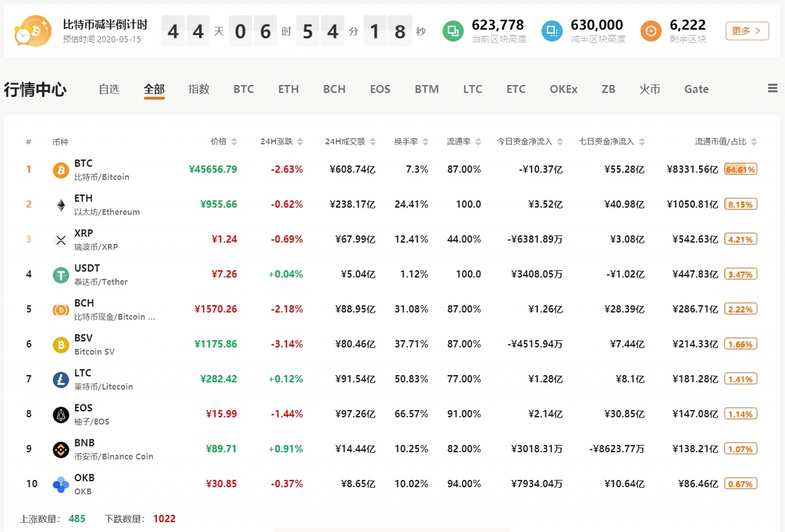Screen dimensions: 785x532
Task: Click the BCH coin icon
Action: (61, 310)
